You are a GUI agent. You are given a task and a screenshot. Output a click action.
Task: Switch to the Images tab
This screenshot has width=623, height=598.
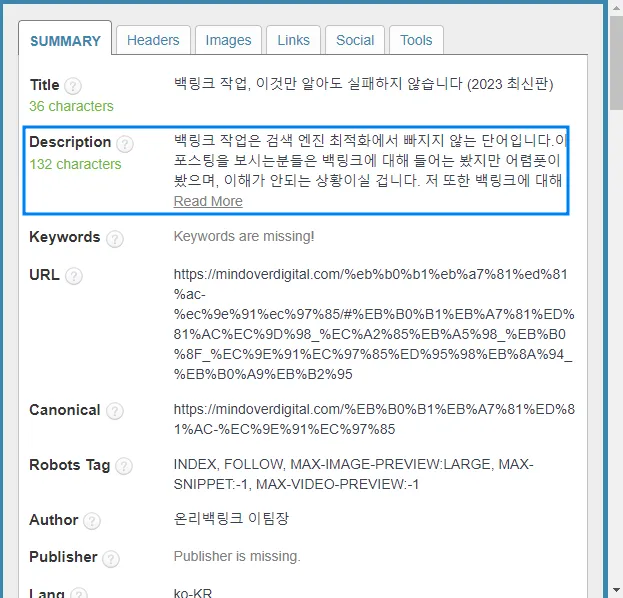(228, 40)
